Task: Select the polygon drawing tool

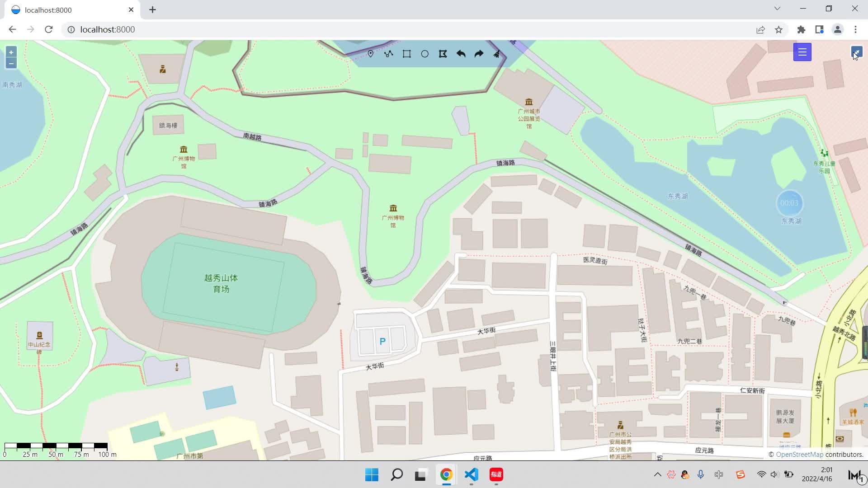Action: click(x=443, y=53)
